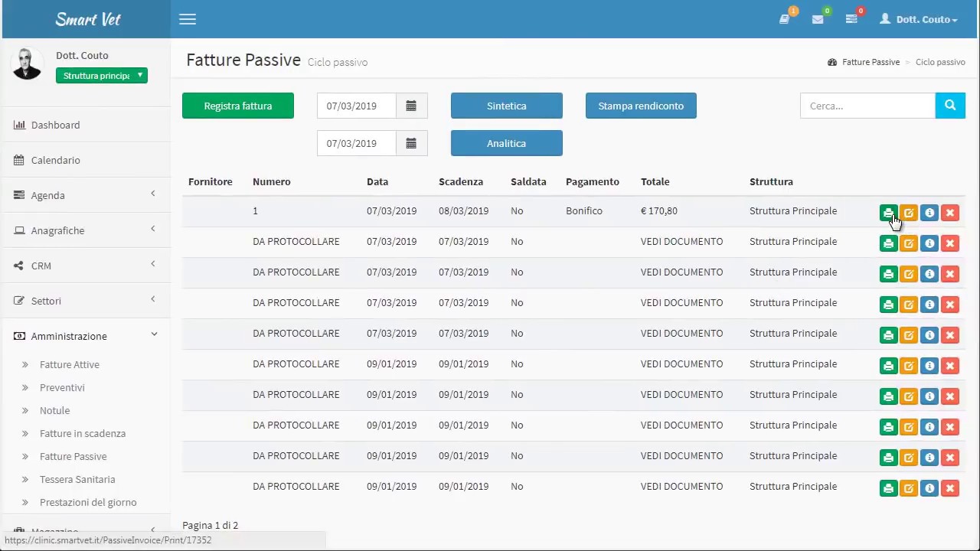Click the Smart Vet logo

(88, 19)
